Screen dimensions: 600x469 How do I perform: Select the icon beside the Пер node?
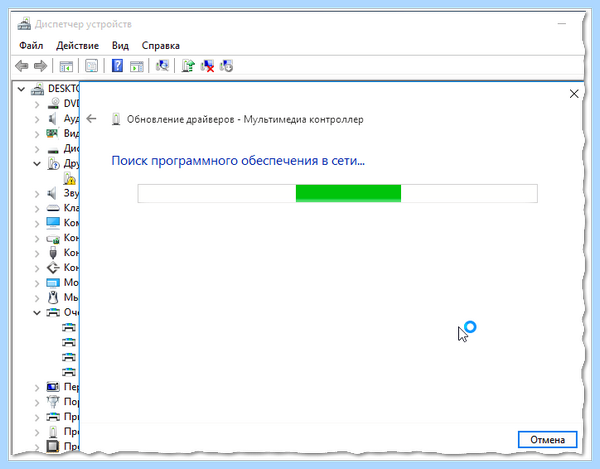click(53, 387)
